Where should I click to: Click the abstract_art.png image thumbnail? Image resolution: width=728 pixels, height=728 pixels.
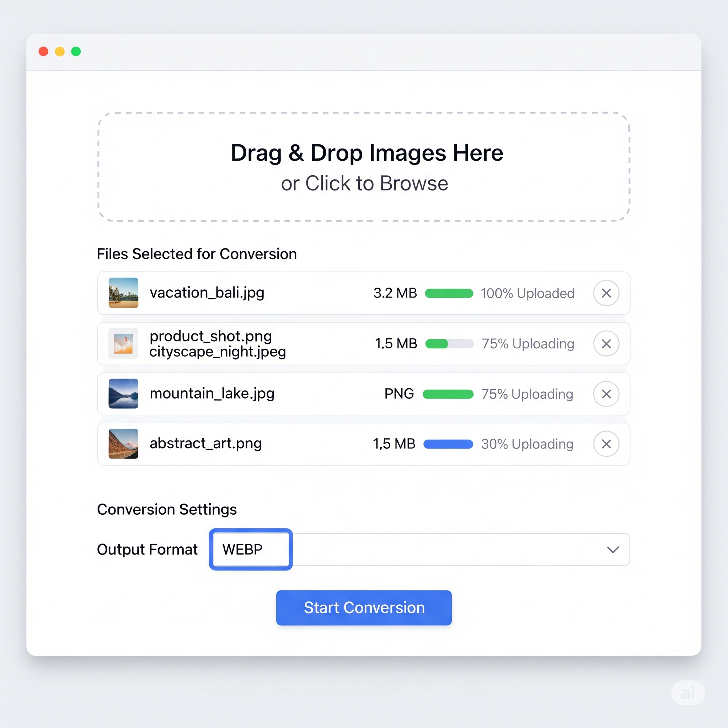(x=123, y=444)
